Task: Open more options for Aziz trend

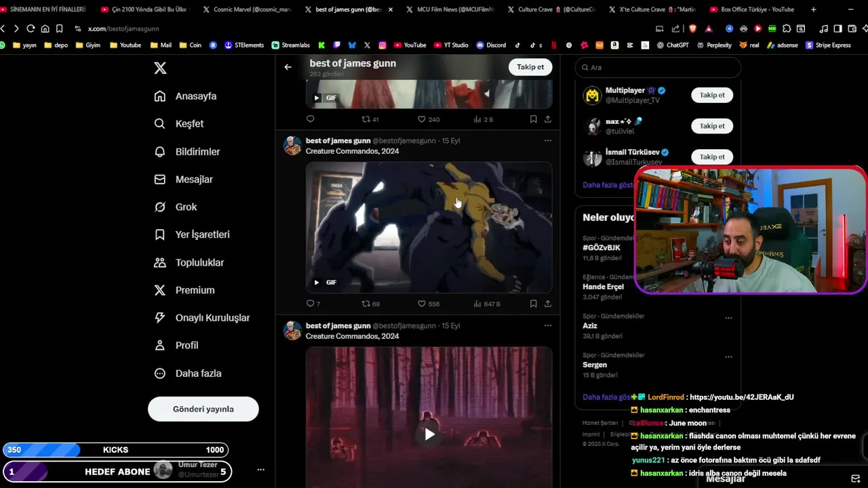Action: point(728,317)
